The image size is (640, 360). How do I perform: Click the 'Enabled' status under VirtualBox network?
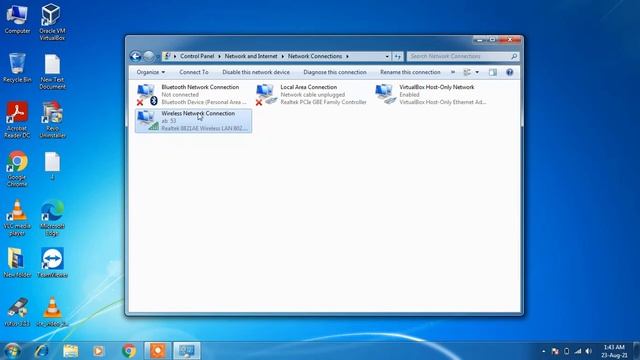click(409, 95)
